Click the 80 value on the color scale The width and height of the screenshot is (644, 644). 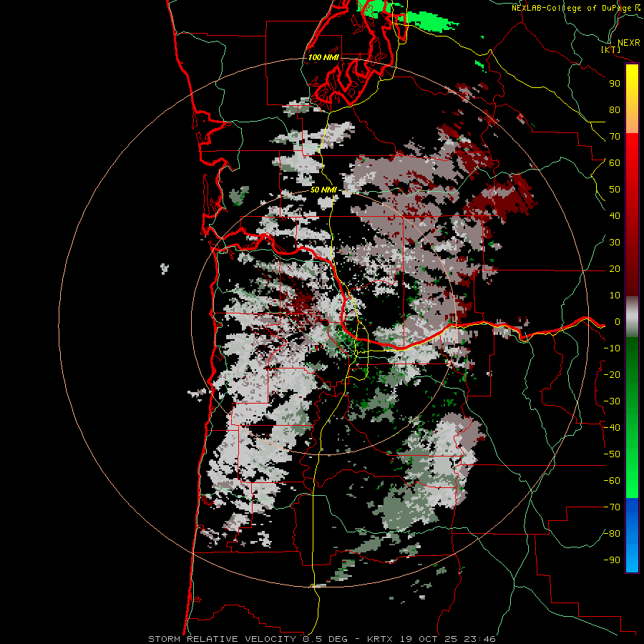coord(615,110)
